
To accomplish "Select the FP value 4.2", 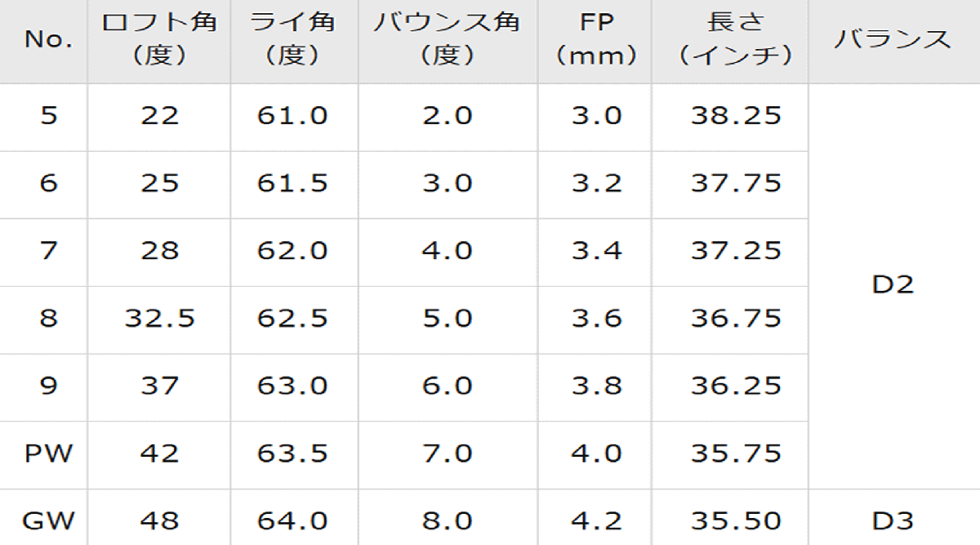I will [x=595, y=520].
